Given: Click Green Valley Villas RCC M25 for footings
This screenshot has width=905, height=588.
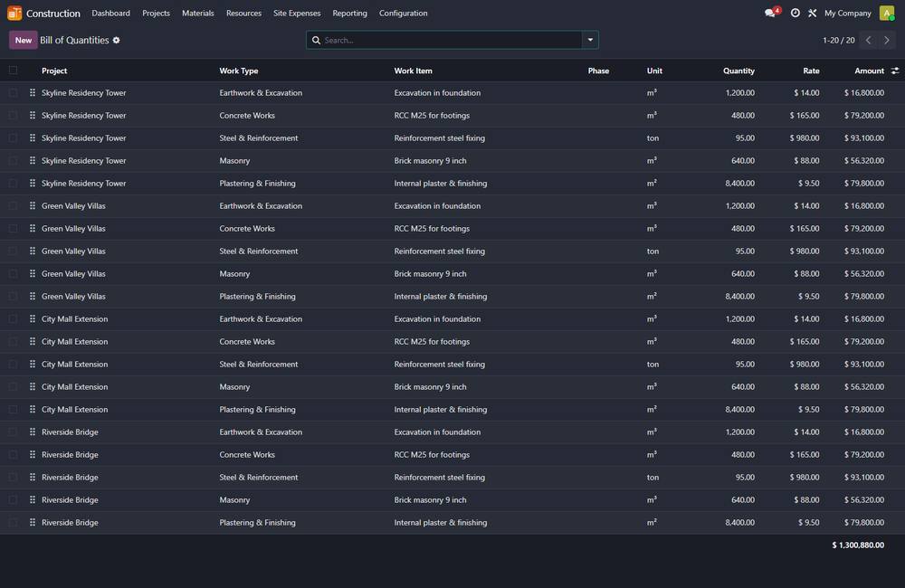Looking at the screenshot, I should coord(432,229).
